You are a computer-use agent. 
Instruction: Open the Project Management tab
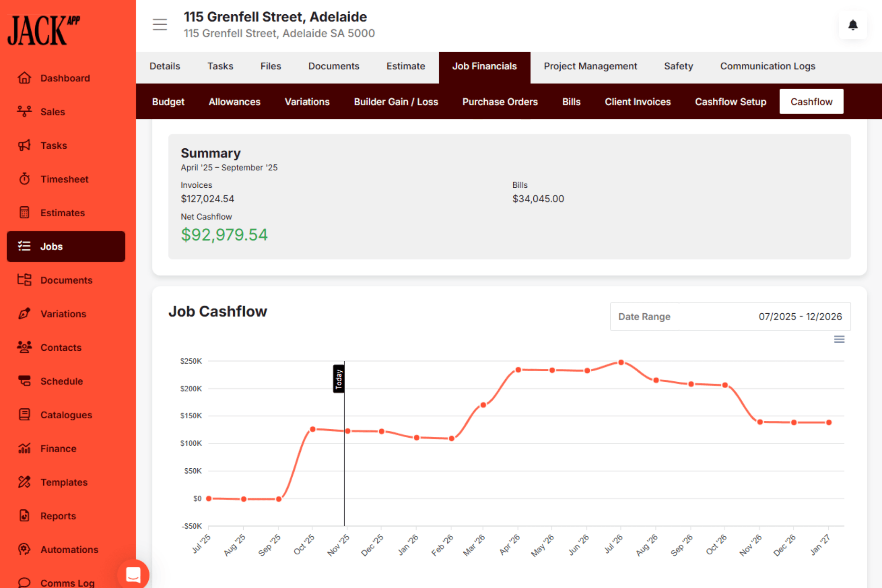click(590, 66)
